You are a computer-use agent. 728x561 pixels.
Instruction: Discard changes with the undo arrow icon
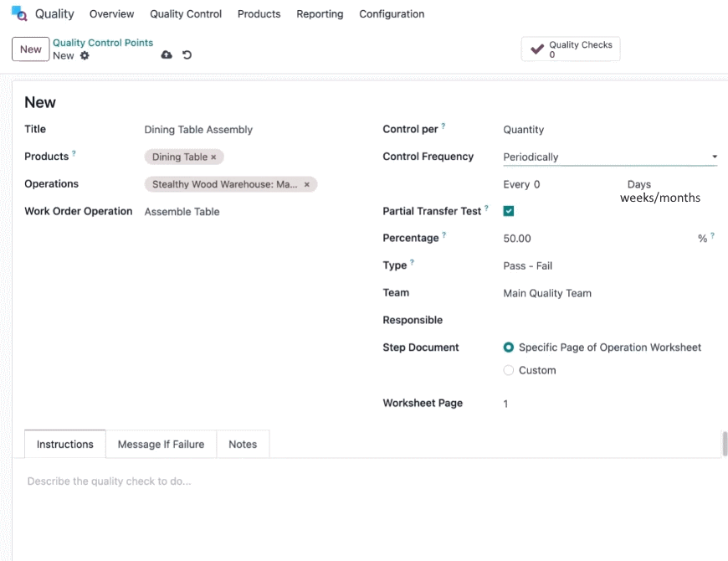[x=187, y=54]
